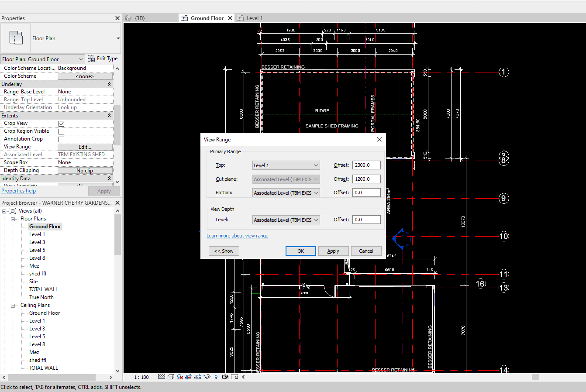
Task: Uncheck the Crop View option
Action: [60, 123]
